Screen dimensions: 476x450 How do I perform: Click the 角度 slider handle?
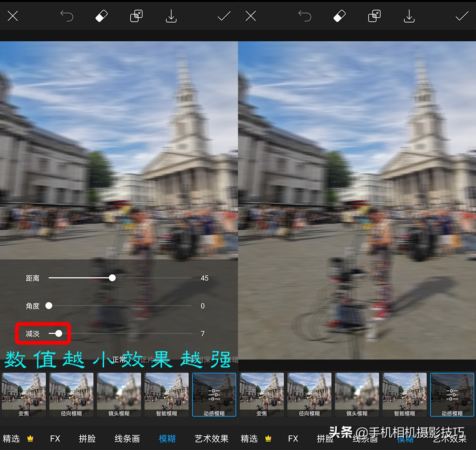(x=49, y=305)
